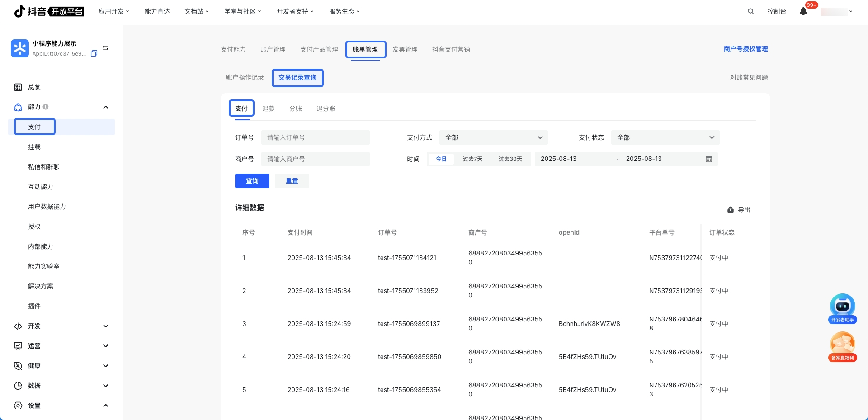Switch to the 发票管理 tab

pos(405,49)
